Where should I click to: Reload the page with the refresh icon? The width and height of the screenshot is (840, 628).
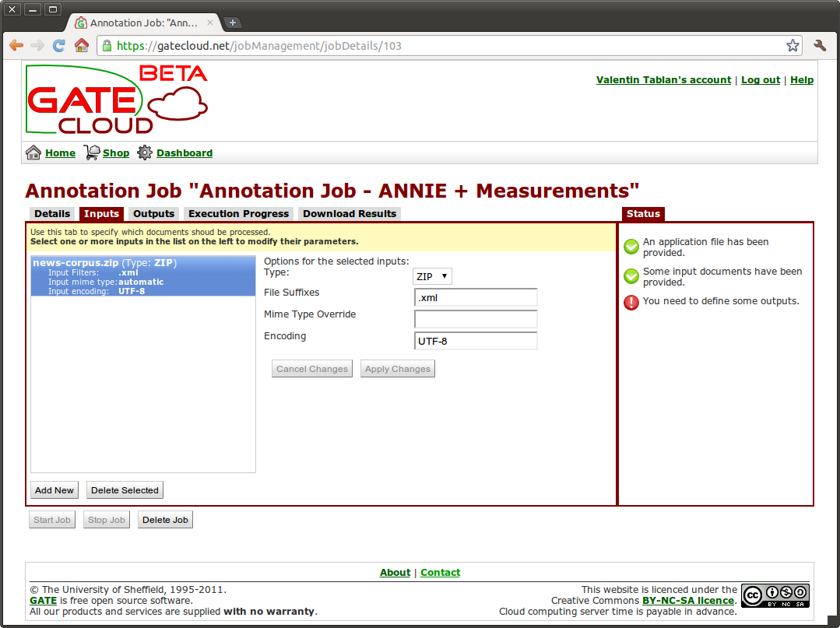coord(59,45)
